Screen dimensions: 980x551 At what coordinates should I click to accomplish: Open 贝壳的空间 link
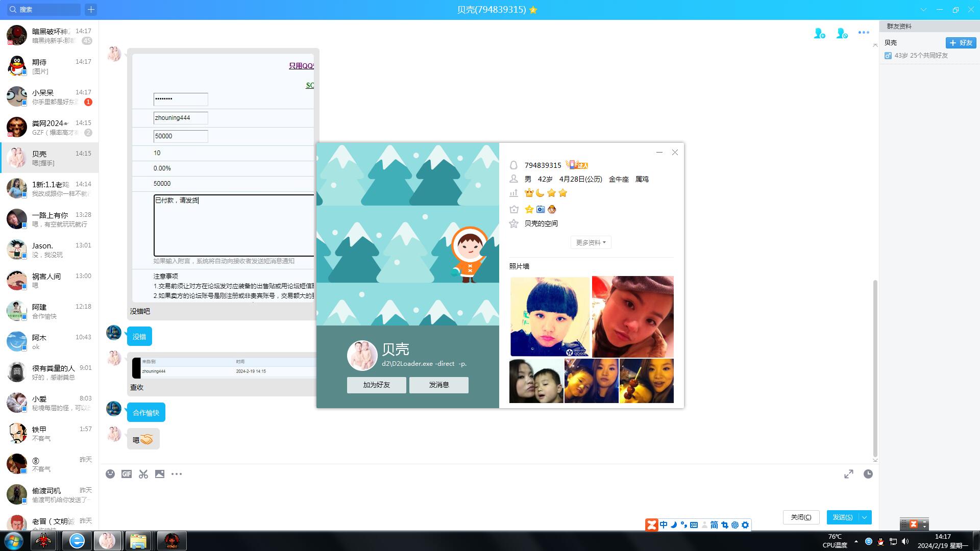(541, 223)
